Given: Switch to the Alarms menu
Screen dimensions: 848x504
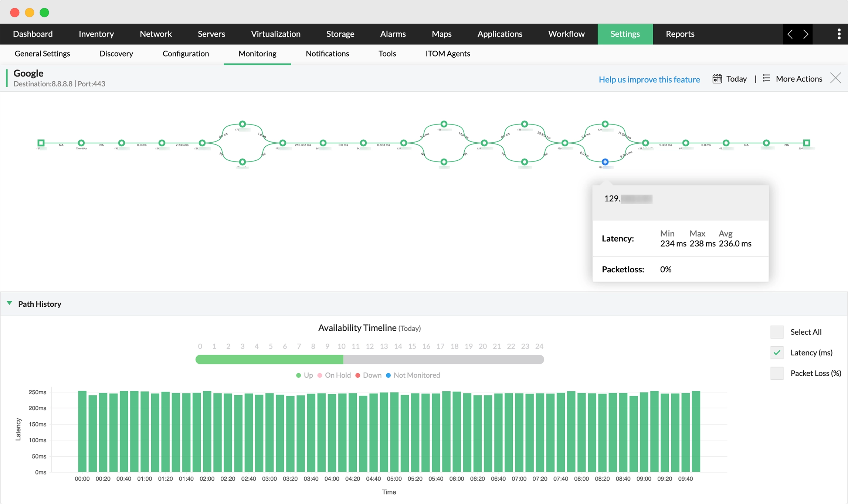Looking at the screenshot, I should coord(393,34).
